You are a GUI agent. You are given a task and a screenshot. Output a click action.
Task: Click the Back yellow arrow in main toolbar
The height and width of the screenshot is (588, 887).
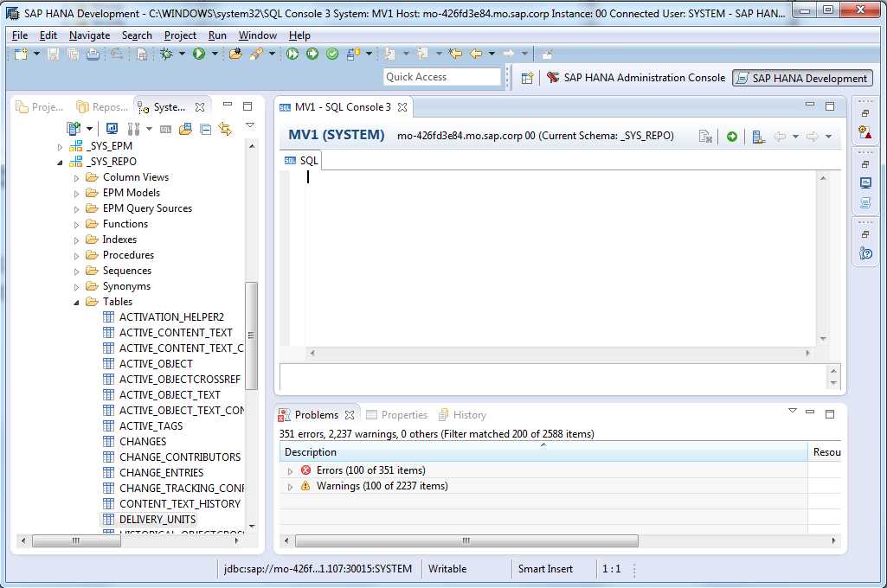[x=476, y=54]
